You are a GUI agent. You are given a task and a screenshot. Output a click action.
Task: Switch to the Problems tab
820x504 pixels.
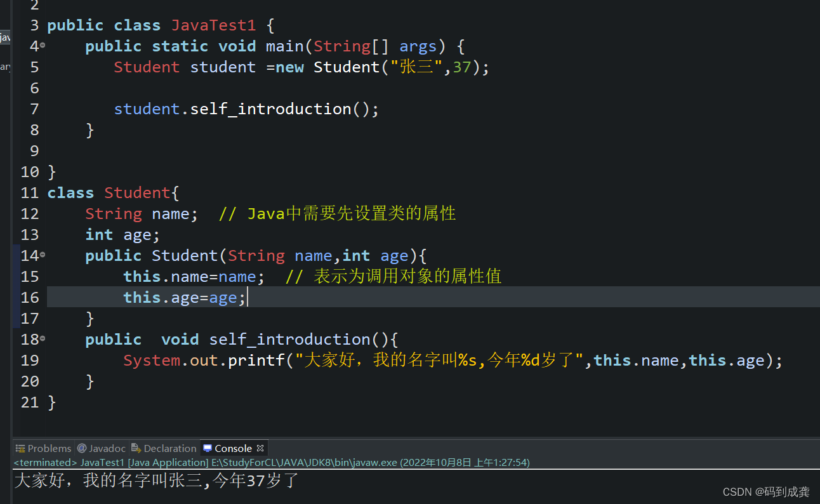pyautogui.click(x=49, y=448)
